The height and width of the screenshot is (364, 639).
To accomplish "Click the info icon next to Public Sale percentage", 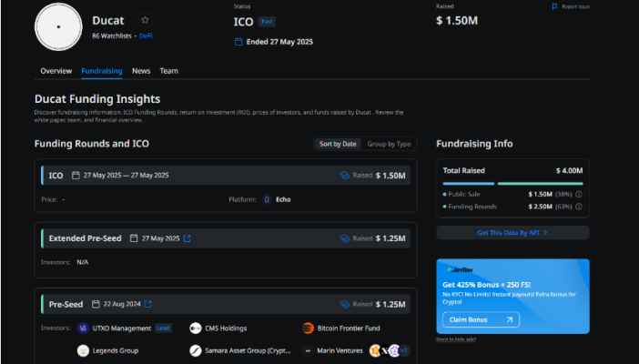I will pos(579,194).
